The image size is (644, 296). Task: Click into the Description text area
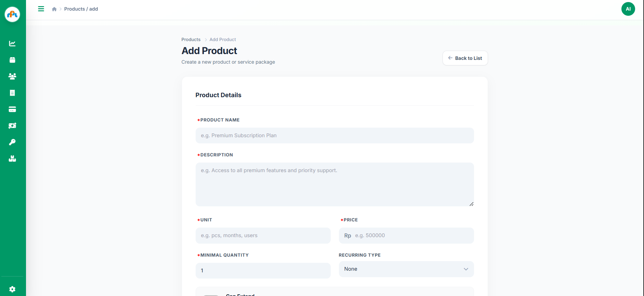(x=334, y=184)
